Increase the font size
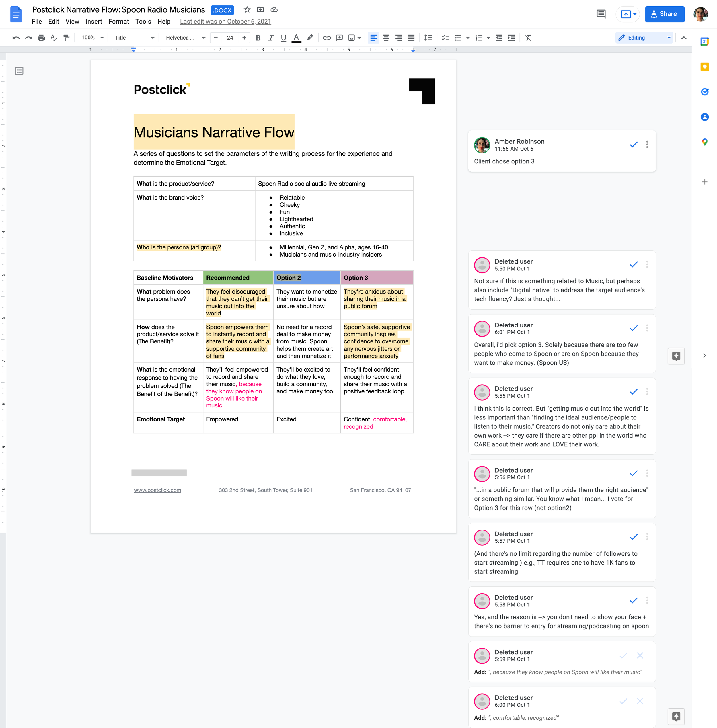The width and height of the screenshot is (717, 728). (244, 38)
